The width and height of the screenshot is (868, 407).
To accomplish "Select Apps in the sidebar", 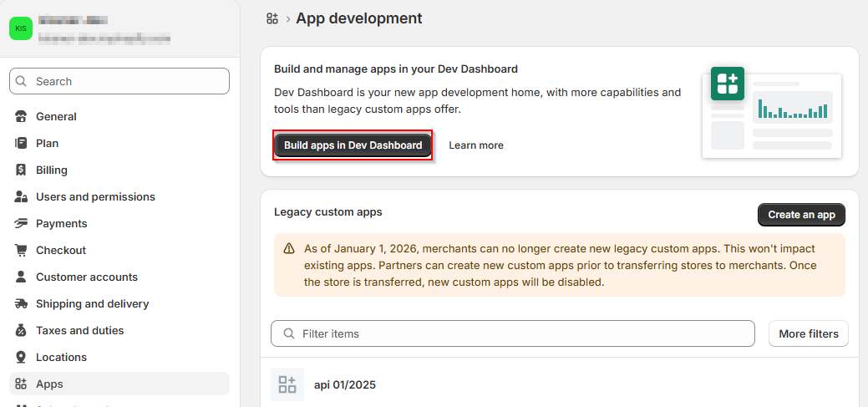I will click(119, 384).
